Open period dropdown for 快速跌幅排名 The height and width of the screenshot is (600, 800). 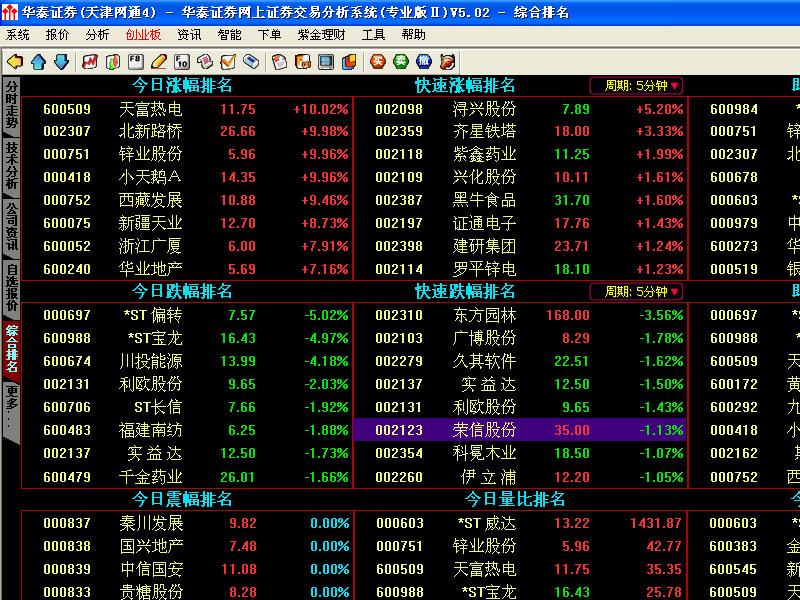(x=636, y=292)
